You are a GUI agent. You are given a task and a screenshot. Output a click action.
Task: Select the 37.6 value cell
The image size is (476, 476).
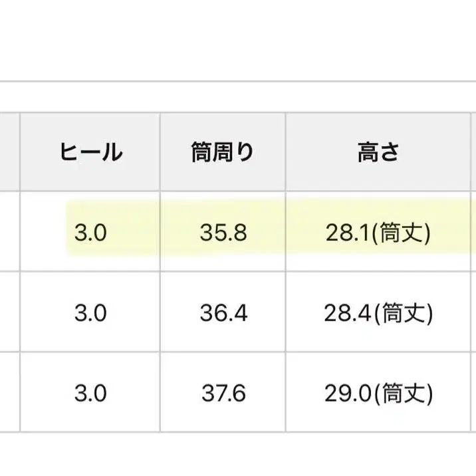click(x=223, y=392)
